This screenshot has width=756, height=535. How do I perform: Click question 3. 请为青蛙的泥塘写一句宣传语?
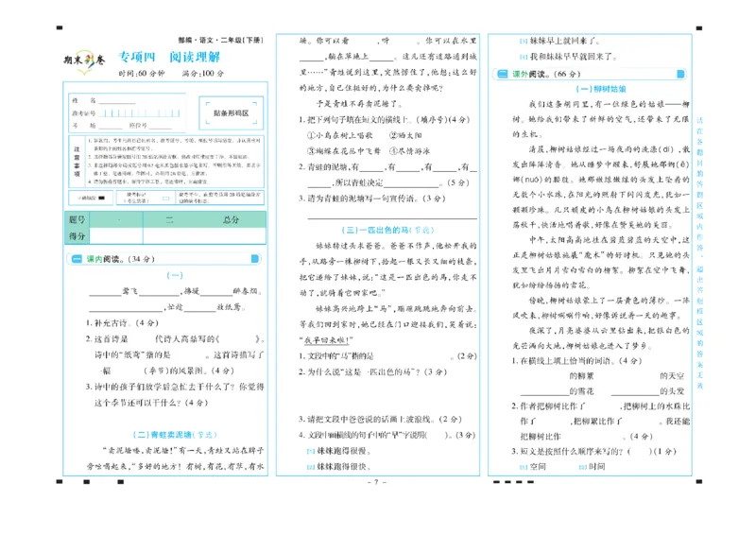[x=371, y=198]
